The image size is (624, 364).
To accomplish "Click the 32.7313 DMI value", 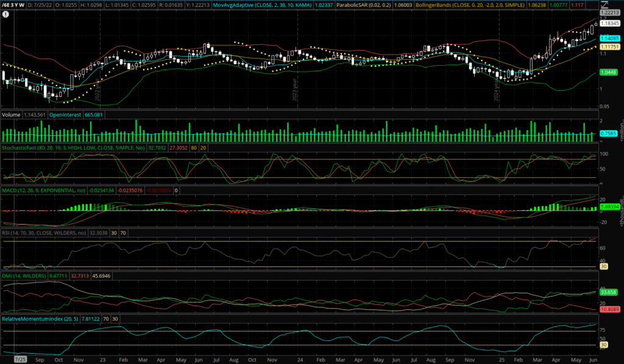I will 80,276.
